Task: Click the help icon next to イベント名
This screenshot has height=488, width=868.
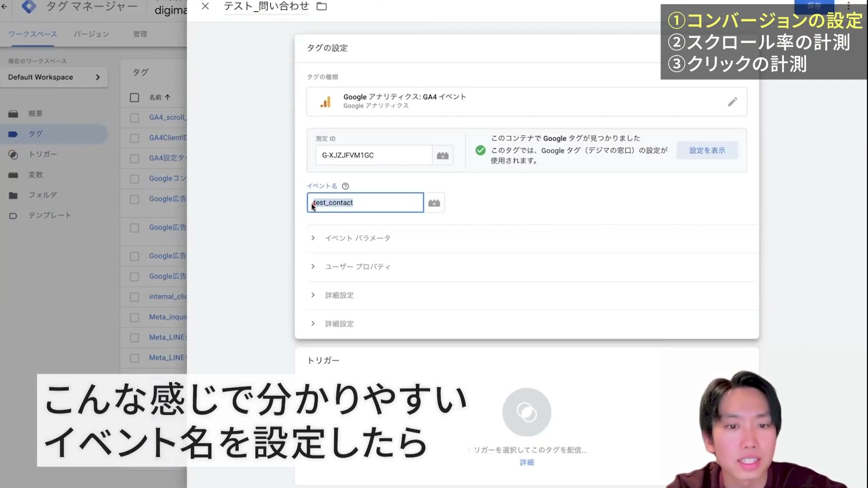Action: tap(345, 186)
